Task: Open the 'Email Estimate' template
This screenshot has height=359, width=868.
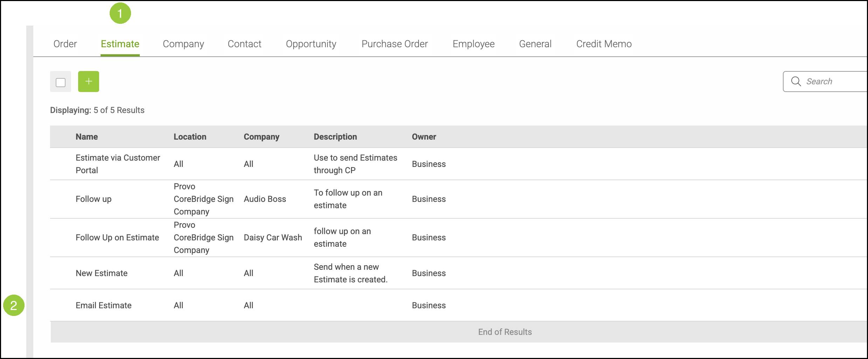Action: coord(104,305)
